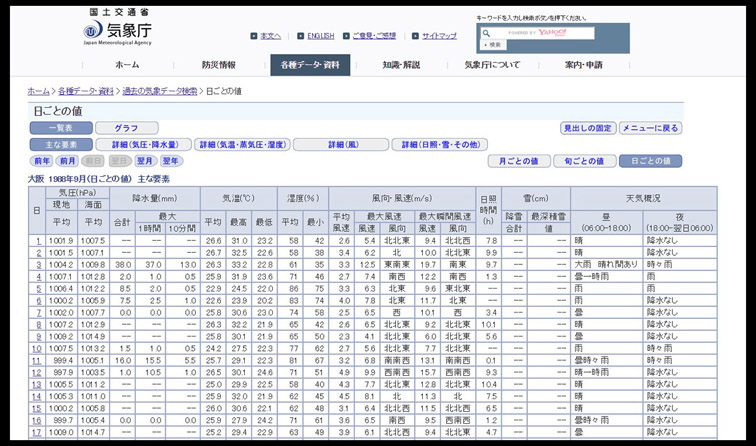Open day 9 link in table
Viewport: 756px width, 446px height.
coord(39,337)
